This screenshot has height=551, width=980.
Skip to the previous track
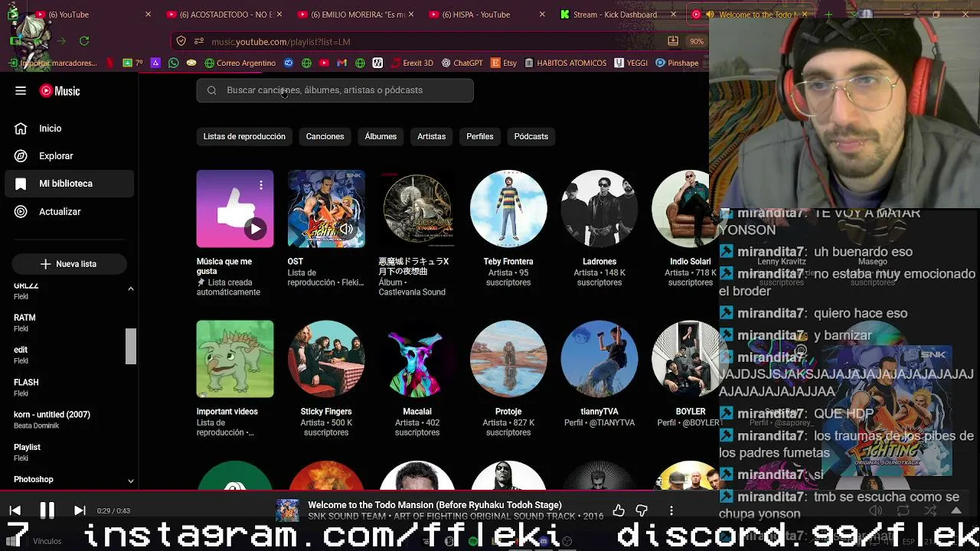15,510
